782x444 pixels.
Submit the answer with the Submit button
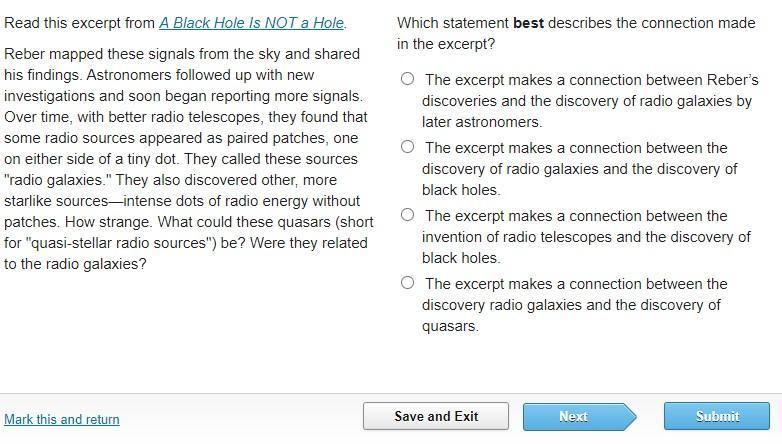coord(717,416)
